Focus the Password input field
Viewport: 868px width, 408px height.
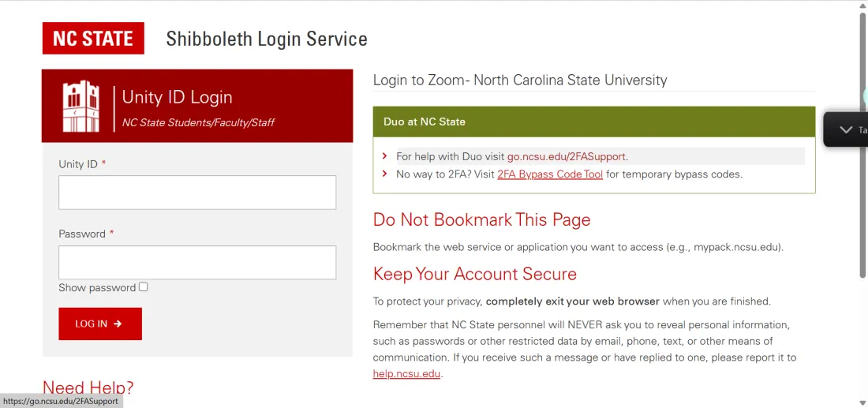click(x=197, y=263)
